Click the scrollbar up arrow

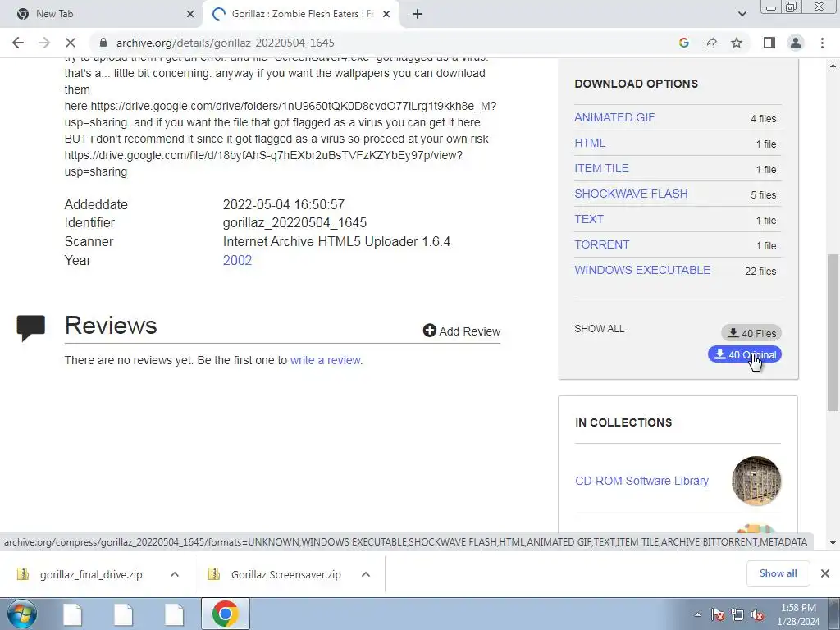pyautogui.click(x=833, y=66)
